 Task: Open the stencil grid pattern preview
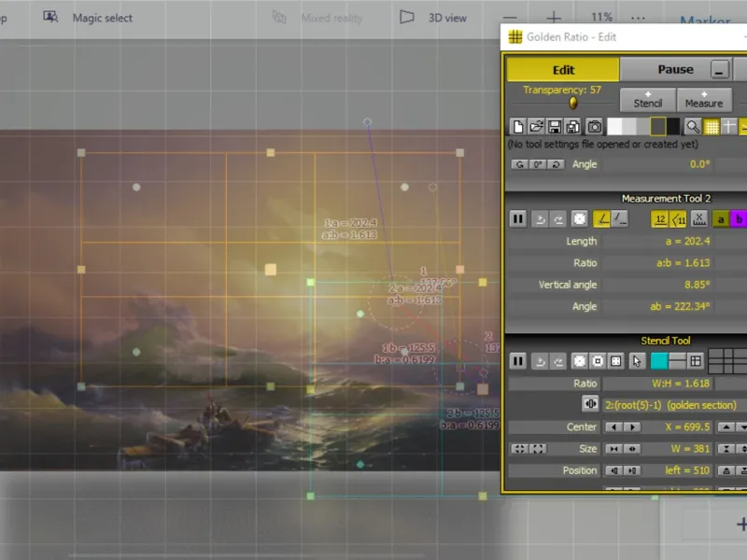pyautogui.click(x=727, y=361)
